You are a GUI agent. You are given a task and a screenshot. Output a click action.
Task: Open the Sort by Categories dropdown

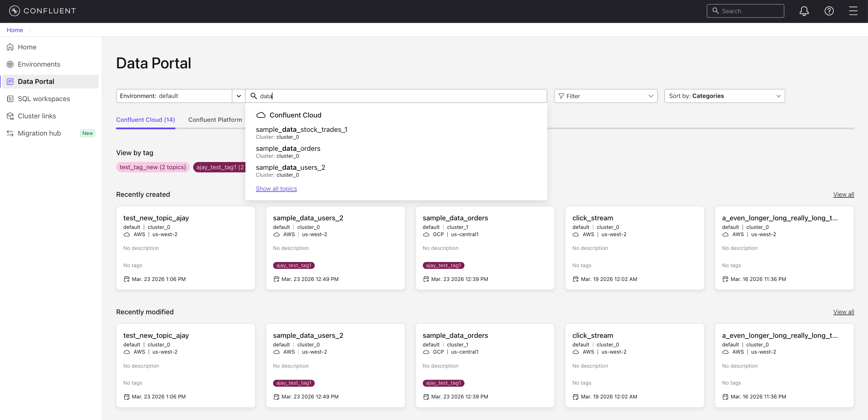(724, 96)
